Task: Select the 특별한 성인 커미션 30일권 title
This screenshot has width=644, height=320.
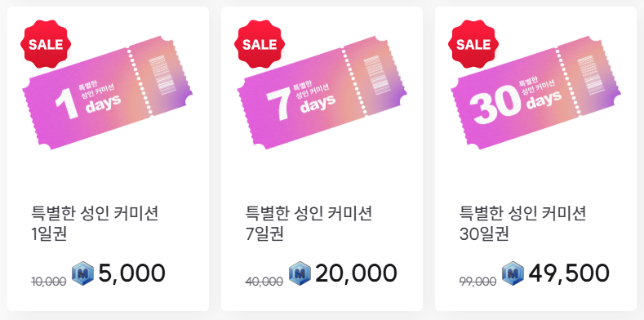Action: 522,224
